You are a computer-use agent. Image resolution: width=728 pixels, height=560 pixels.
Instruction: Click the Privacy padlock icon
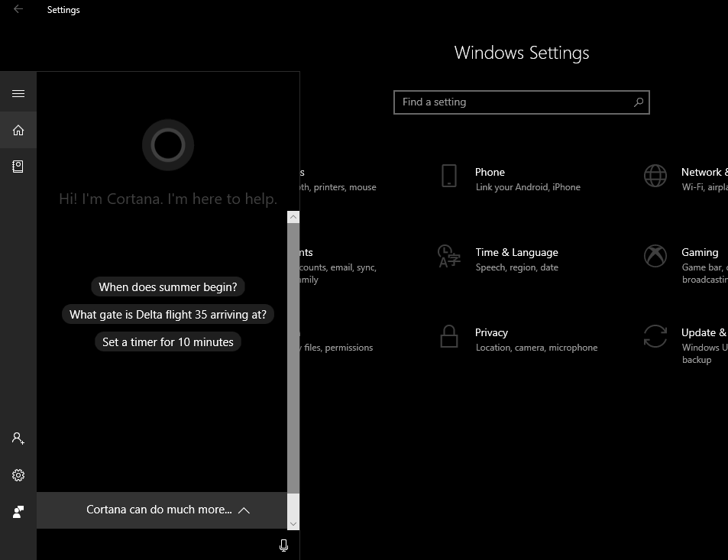449,336
